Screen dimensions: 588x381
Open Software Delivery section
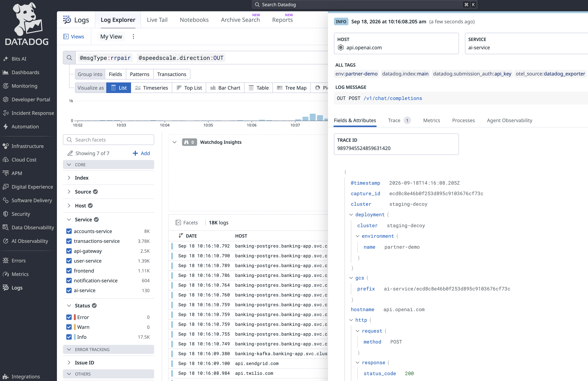[x=28, y=200]
